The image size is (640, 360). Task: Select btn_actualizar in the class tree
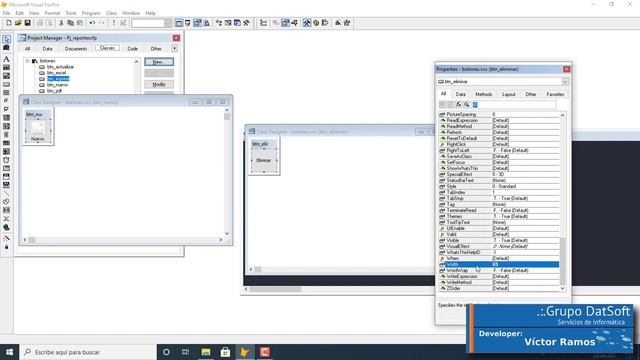[60, 67]
